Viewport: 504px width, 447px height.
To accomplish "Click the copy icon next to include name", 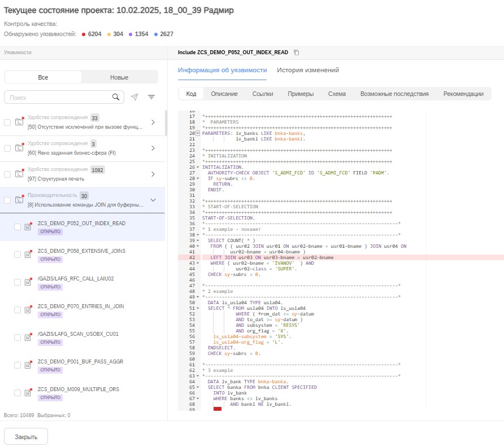I will pos(297,52).
